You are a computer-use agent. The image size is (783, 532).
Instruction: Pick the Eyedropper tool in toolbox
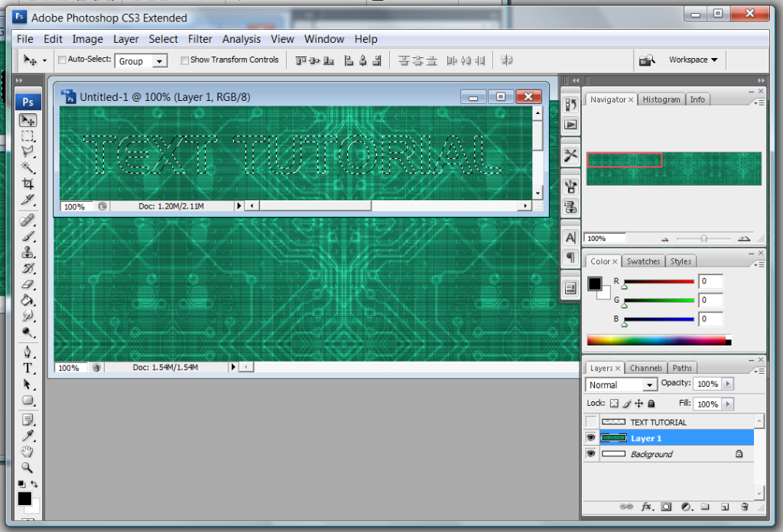(x=28, y=435)
